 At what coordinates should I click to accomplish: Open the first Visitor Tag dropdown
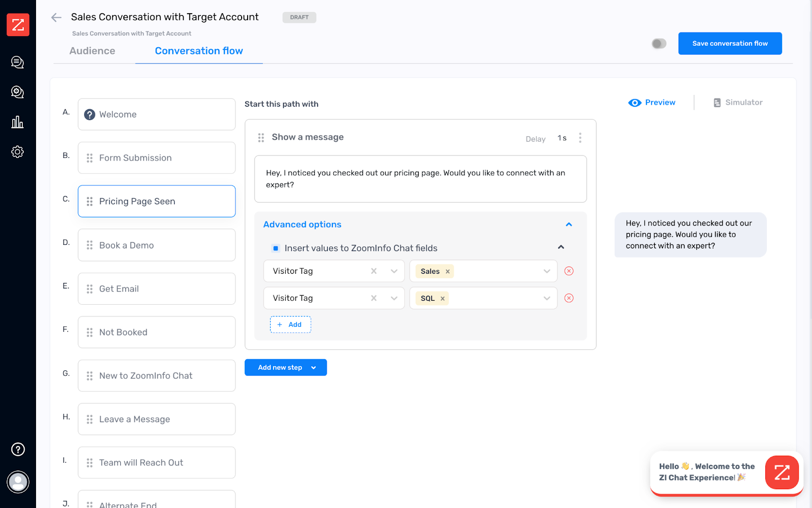[394, 271]
